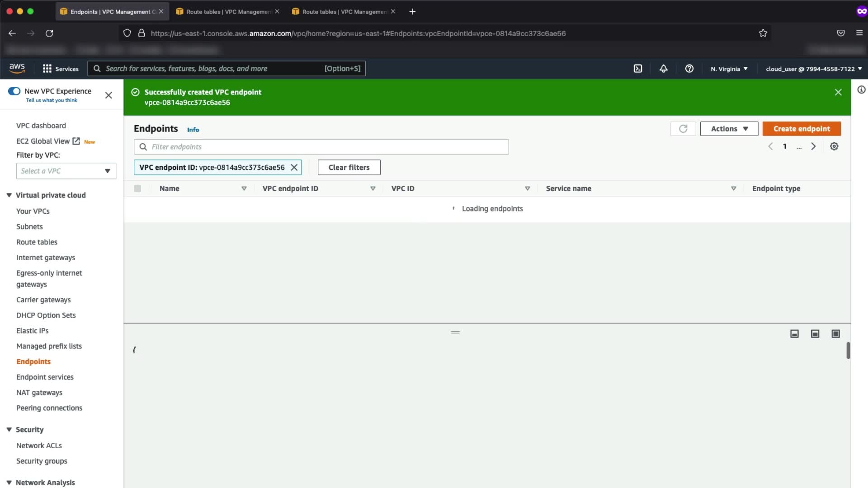868x488 pixels.
Task: Open Route tables in sidebar
Action: pos(37,242)
